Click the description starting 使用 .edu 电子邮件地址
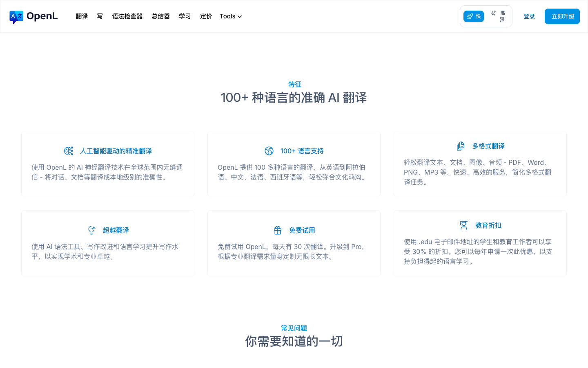 coord(478,251)
